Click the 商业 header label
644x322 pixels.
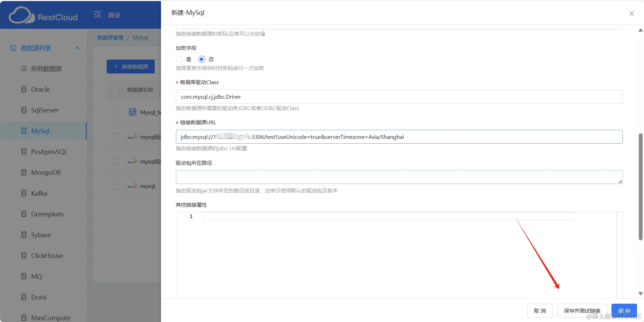pos(114,15)
